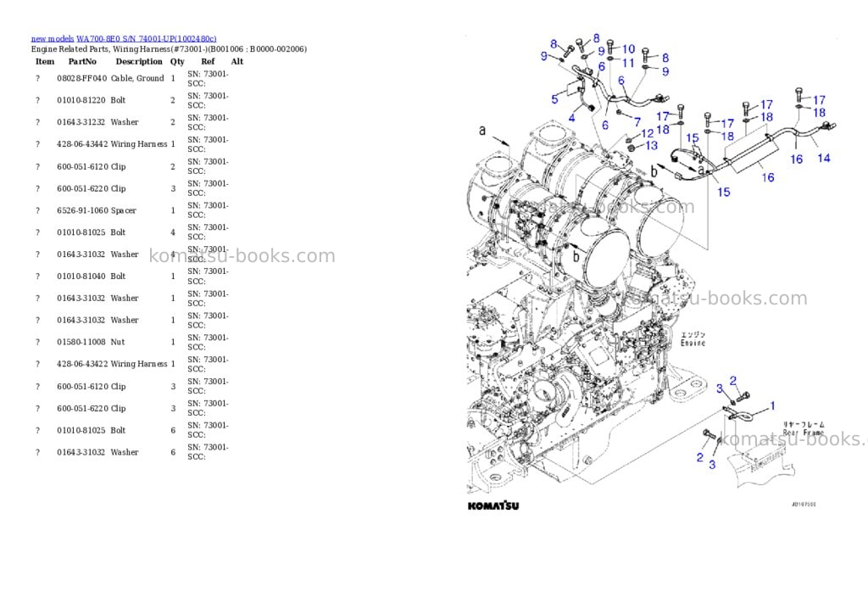Screen dimensions: 868x615
Task: Click the 'Qty' column header
Action: click(x=177, y=61)
